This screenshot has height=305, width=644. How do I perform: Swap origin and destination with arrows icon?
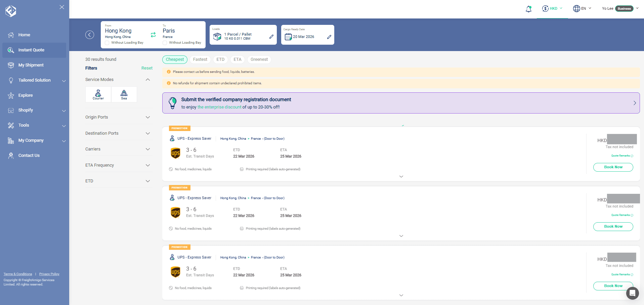153,35
